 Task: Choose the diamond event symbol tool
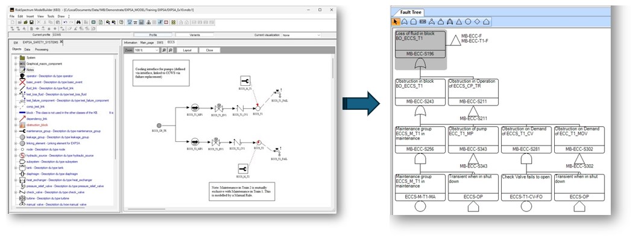point(476,22)
